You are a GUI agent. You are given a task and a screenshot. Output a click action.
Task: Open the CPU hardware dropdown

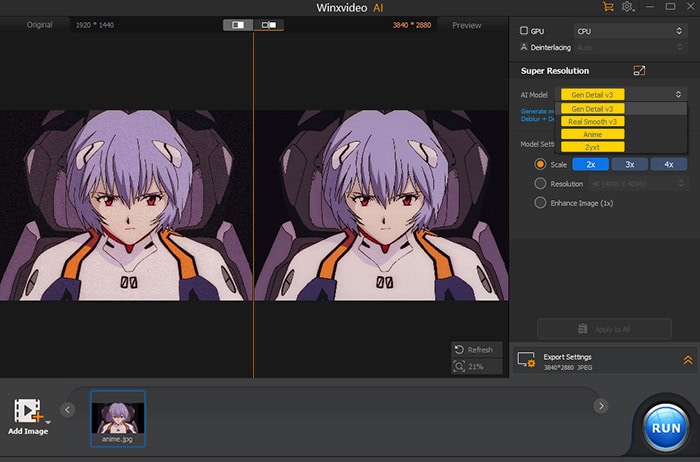(629, 31)
